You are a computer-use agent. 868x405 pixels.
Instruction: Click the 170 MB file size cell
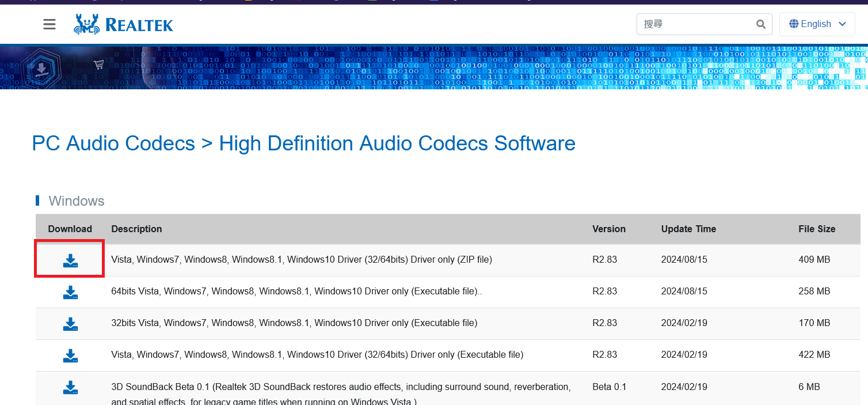[814, 323]
